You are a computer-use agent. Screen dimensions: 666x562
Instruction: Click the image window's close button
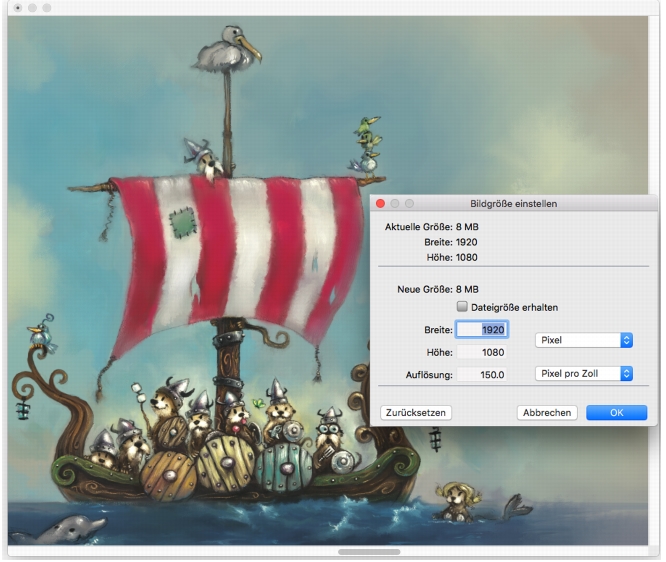point(18,8)
